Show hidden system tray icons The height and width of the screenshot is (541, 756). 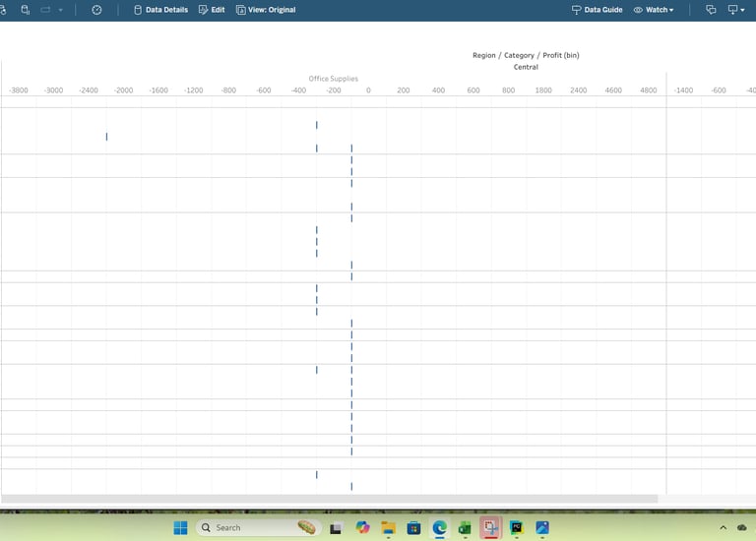coord(724,528)
